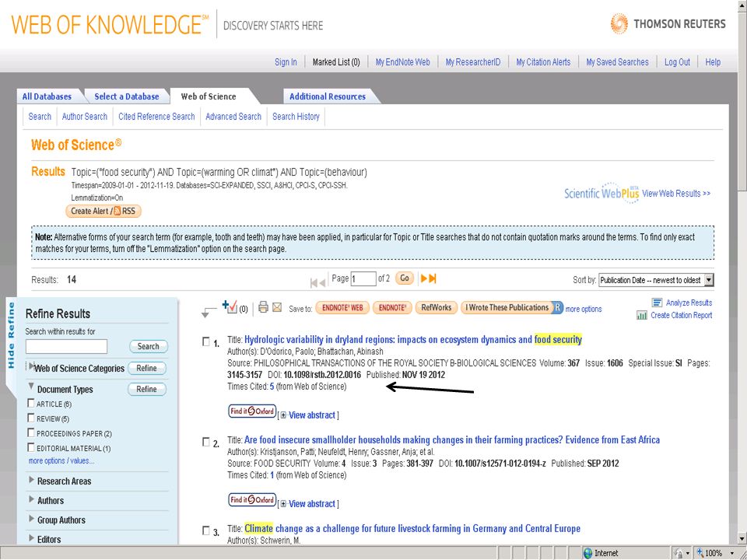
Task: Jump to last page arrow
Action: coord(433,278)
